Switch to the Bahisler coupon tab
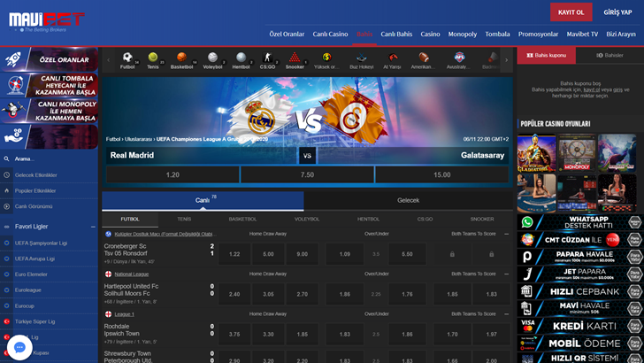 click(609, 55)
